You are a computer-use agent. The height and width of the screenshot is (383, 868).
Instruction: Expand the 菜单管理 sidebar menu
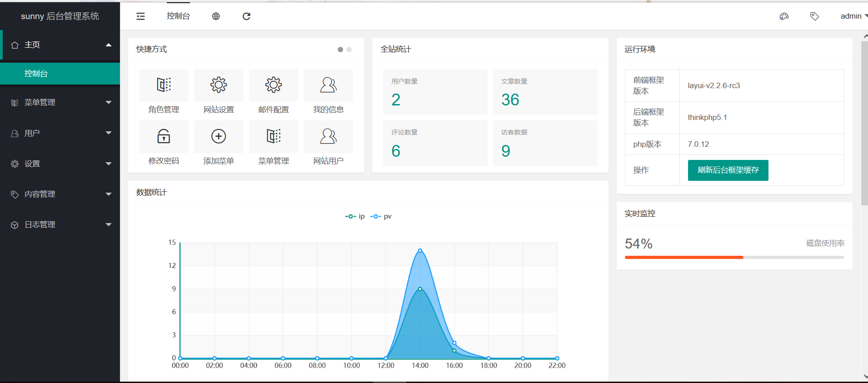point(60,103)
